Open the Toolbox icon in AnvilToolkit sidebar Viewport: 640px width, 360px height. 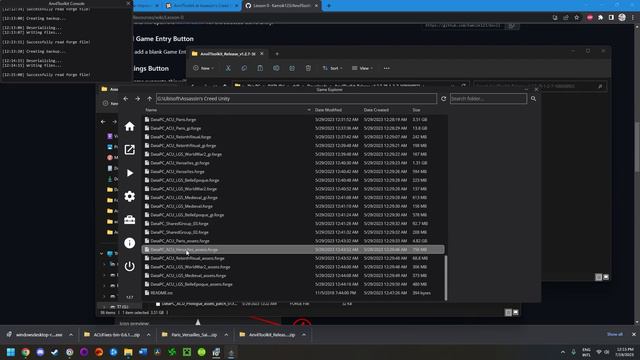tap(129, 220)
